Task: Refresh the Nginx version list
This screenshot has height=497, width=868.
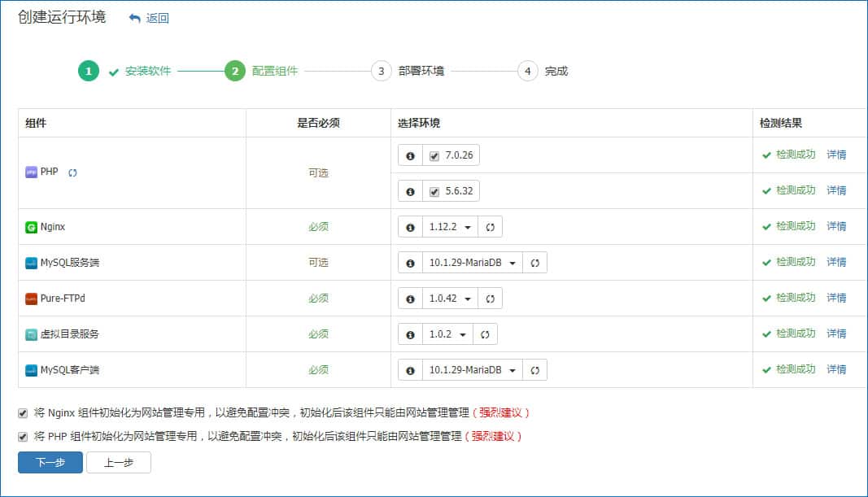Action: point(490,227)
